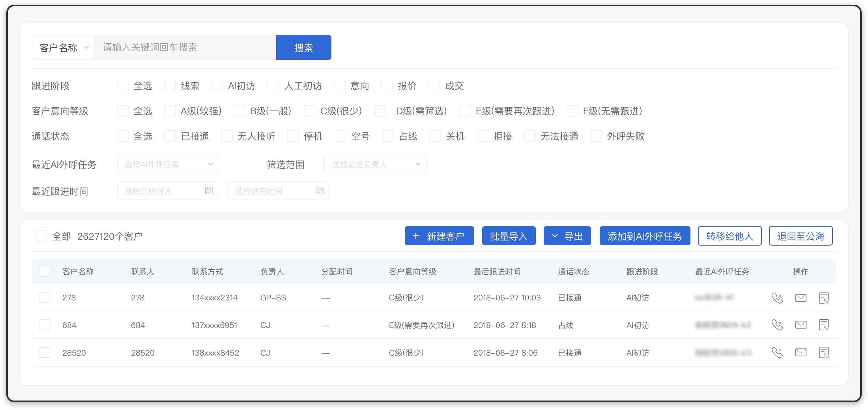The width and height of the screenshot is (868, 410).
Task: Click the message envelope icon for customer 684
Action: coord(801,325)
